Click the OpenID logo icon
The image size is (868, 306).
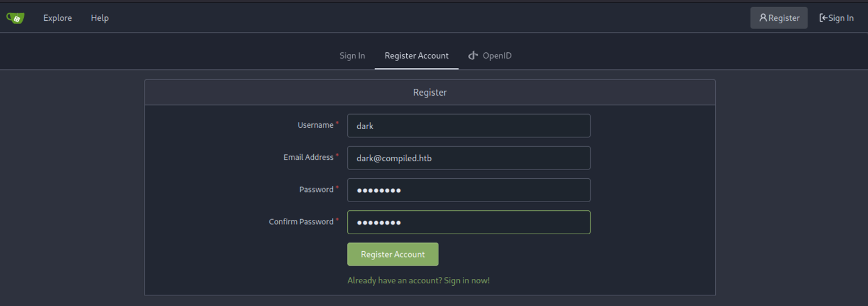pos(473,55)
